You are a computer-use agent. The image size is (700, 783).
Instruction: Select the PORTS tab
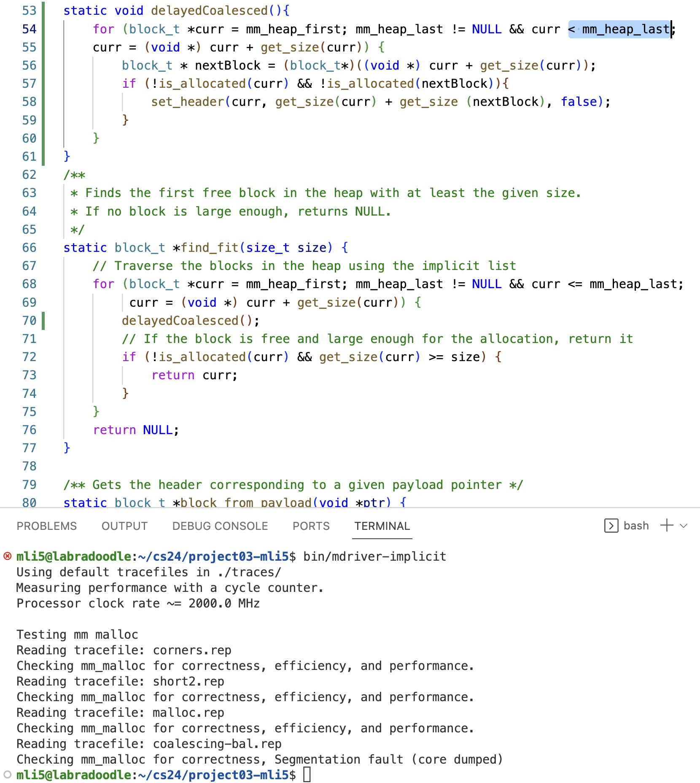[311, 526]
